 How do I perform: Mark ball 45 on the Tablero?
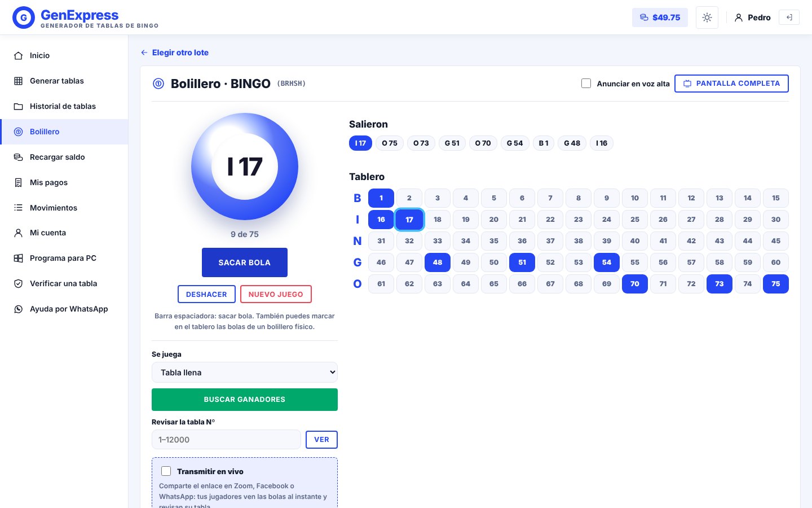click(776, 241)
